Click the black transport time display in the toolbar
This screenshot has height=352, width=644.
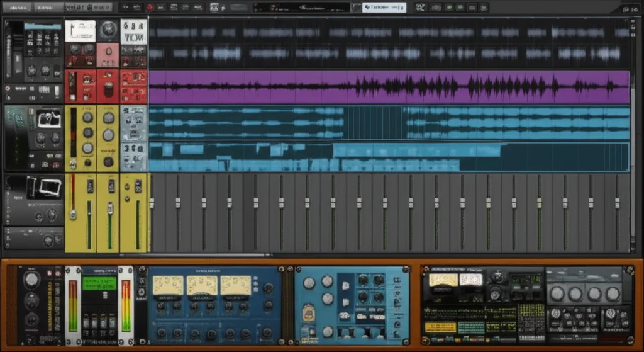click(302, 8)
